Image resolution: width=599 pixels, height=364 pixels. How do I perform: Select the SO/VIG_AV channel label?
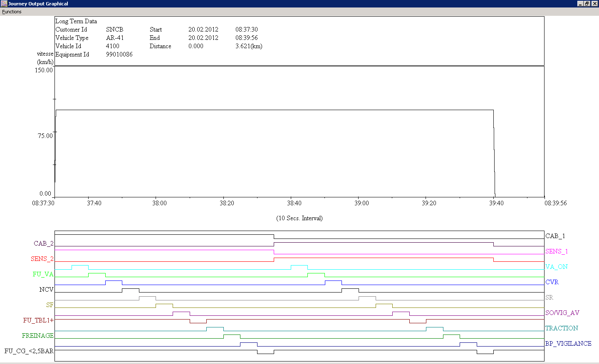562,313
